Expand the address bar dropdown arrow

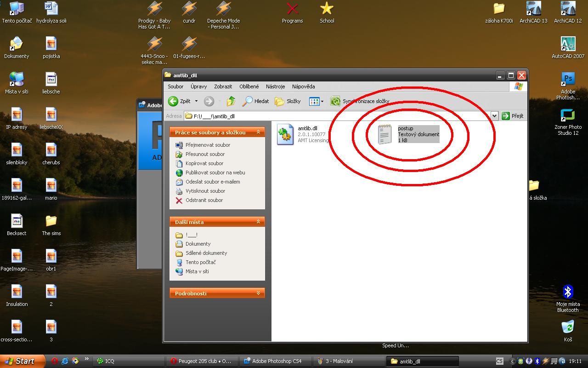pos(494,116)
